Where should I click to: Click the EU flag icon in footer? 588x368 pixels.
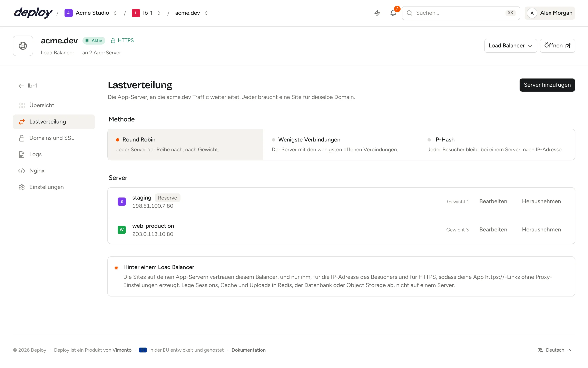pos(143,350)
